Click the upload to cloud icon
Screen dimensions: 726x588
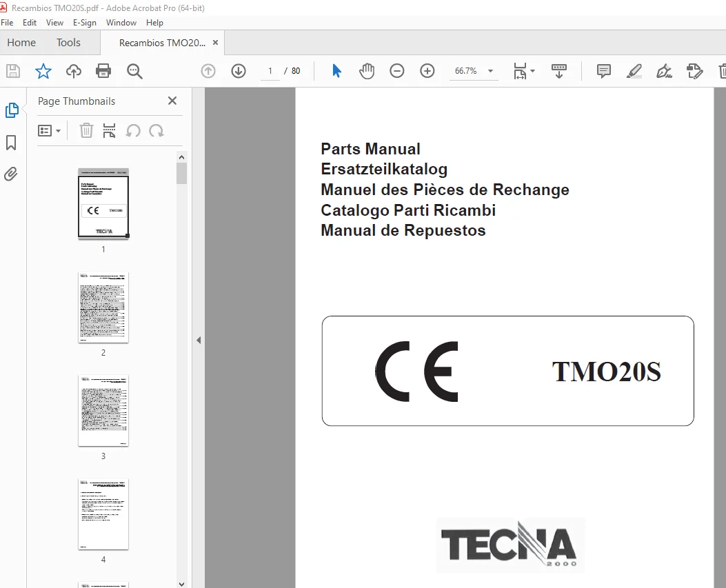[x=74, y=71]
